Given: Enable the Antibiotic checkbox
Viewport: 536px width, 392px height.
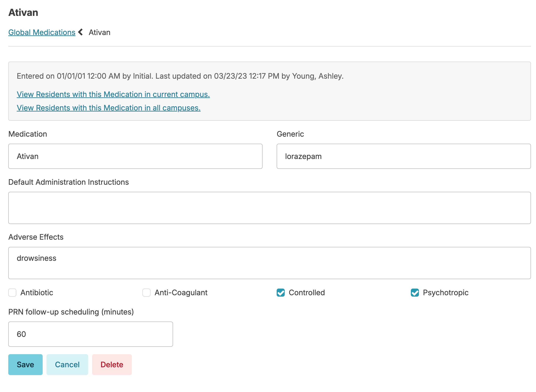Looking at the screenshot, I should click(x=12, y=292).
